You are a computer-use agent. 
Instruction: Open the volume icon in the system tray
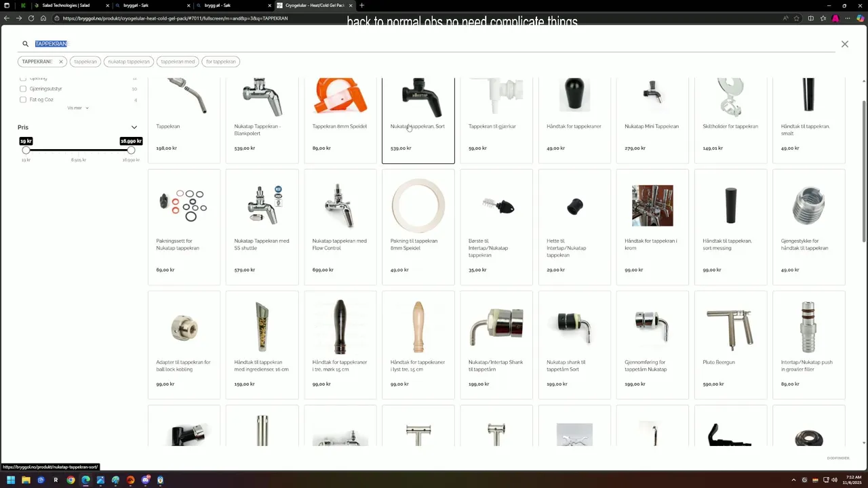point(834,480)
